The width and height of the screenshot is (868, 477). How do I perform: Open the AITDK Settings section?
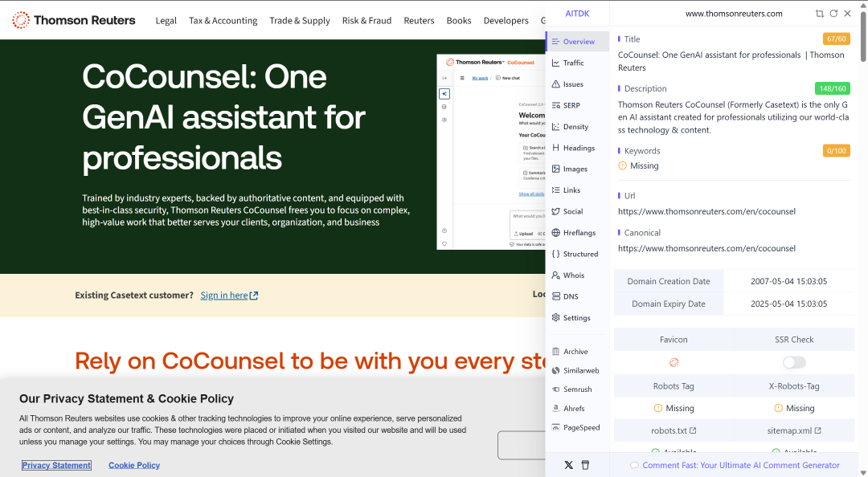[577, 318]
